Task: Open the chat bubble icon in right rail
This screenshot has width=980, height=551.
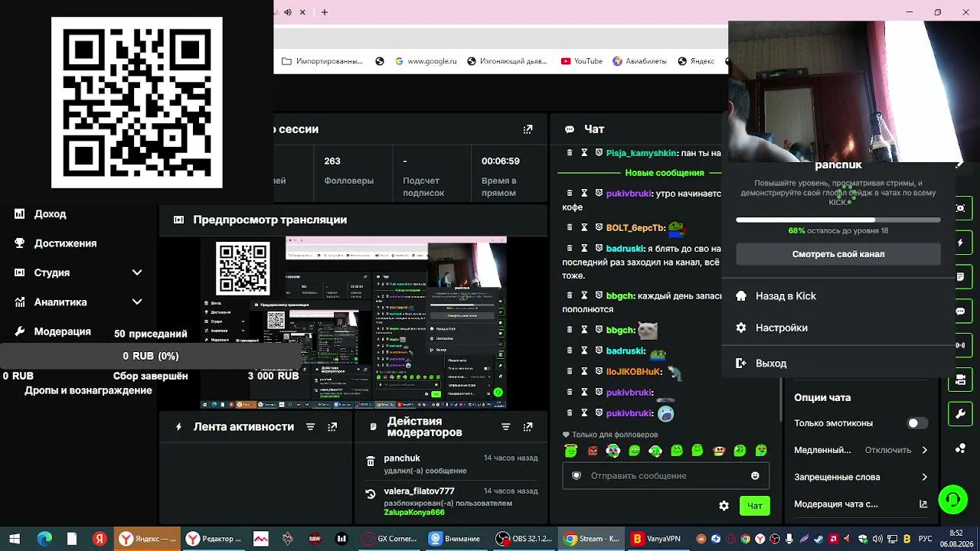Action: 960,311
